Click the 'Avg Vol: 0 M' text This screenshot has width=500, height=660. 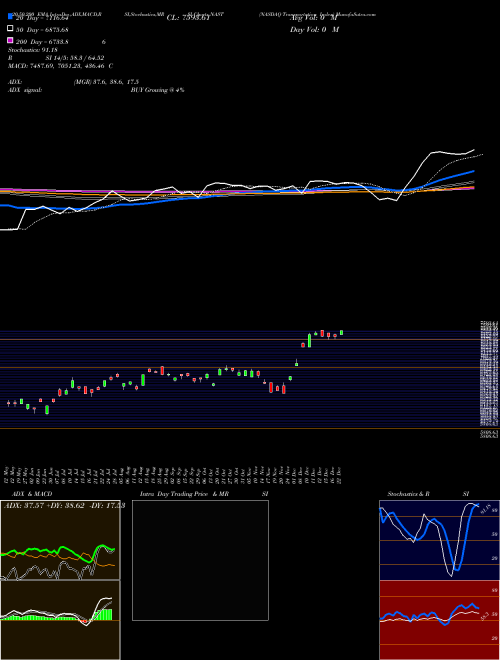coord(314,18)
